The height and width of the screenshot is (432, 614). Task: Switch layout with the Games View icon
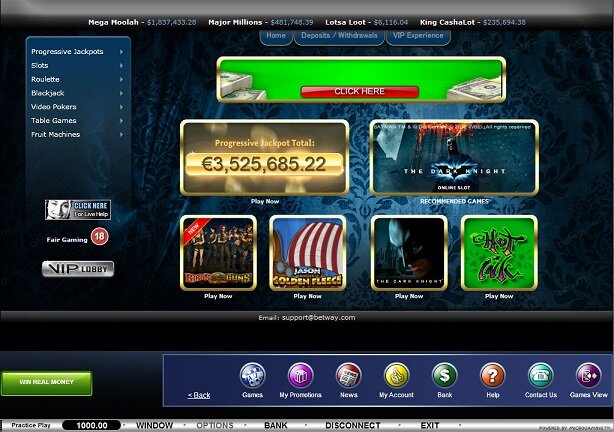[x=589, y=375]
